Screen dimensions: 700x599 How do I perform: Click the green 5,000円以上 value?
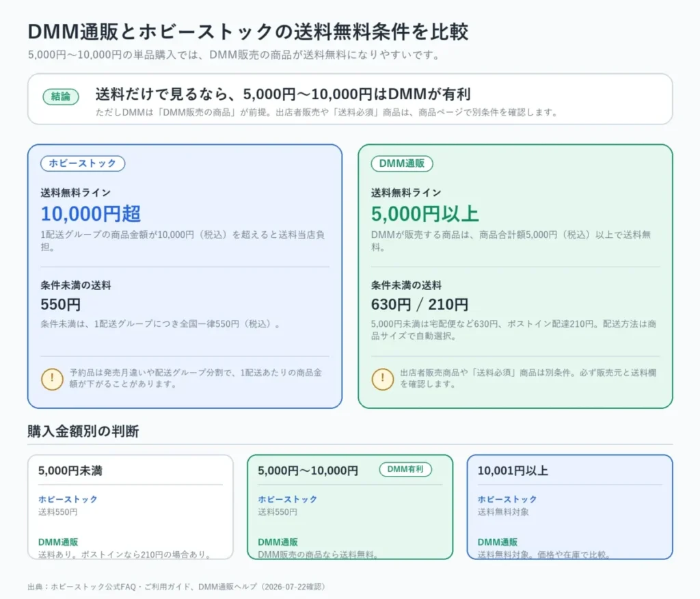point(425,213)
